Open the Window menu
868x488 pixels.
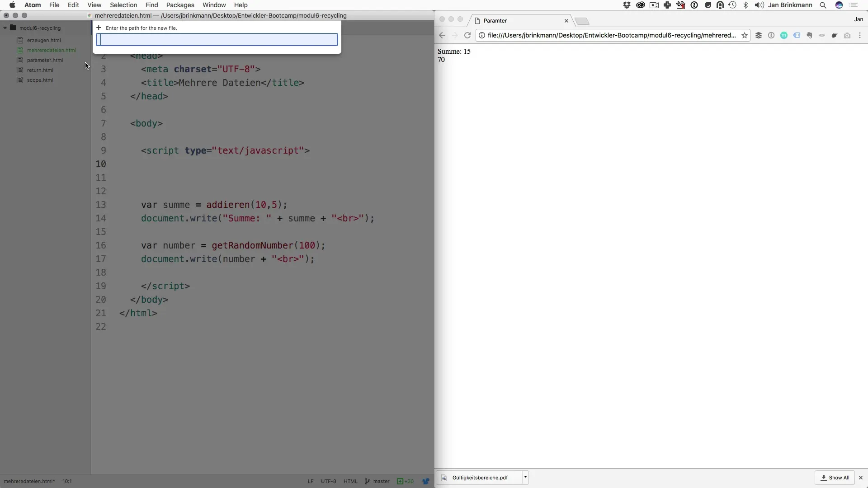[214, 5]
